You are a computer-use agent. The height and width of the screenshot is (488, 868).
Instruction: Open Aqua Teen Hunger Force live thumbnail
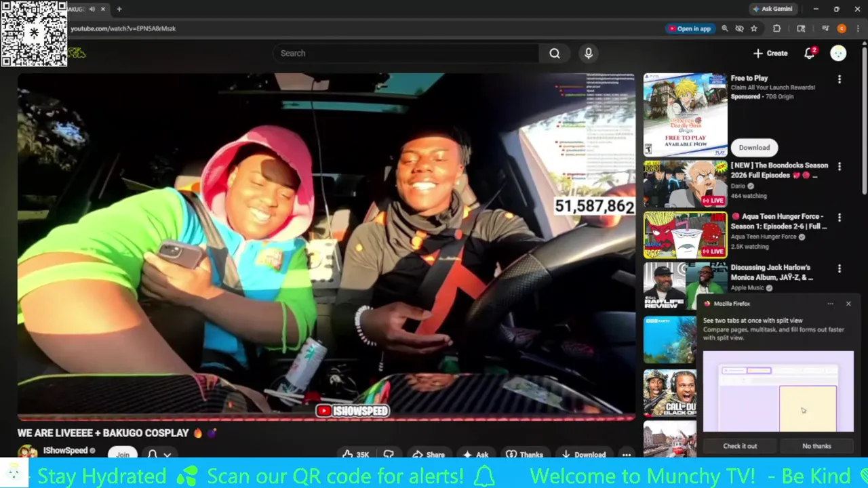[x=685, y=235]
